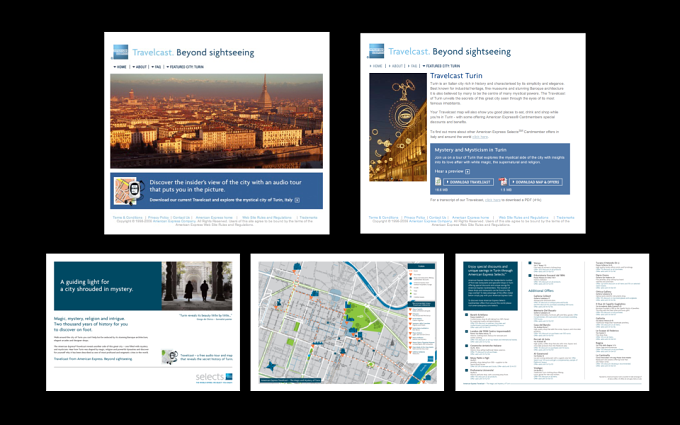
Task: Open the HOME menu on the Turin skyline page
Action: pyautogui.click(x=120, y=67)
